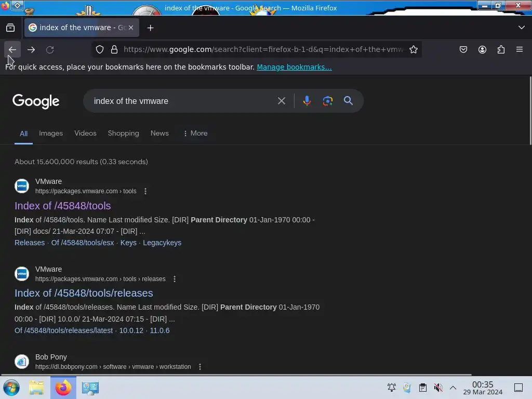532x399 pixels.
Task: Open system settings monitor taskbar icon
Action: [90, 388]
